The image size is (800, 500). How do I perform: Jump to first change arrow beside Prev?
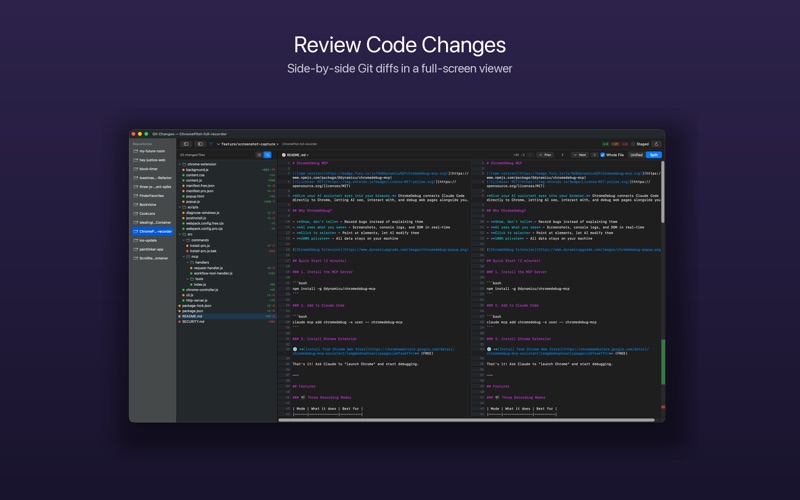point(531,155)
